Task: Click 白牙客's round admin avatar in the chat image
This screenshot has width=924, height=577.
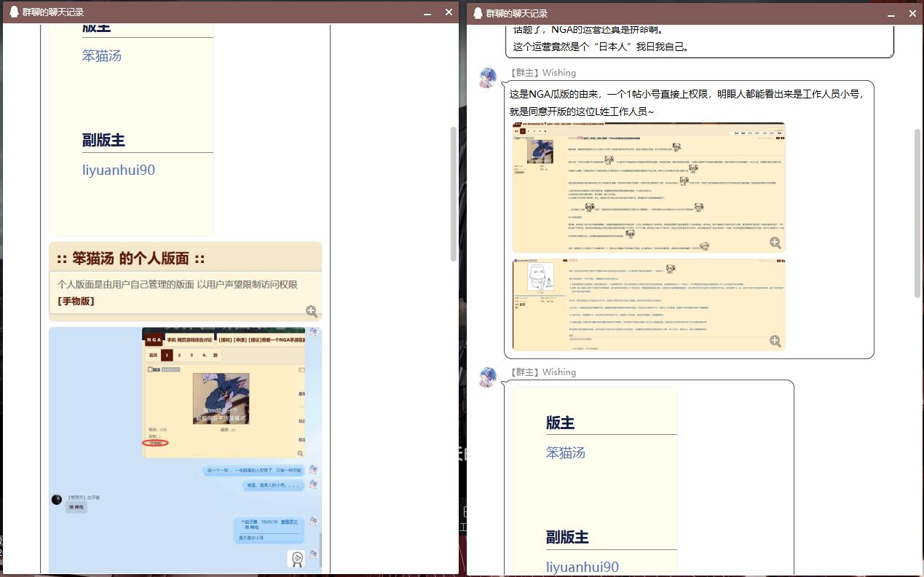Action: (x=56, y=499)
